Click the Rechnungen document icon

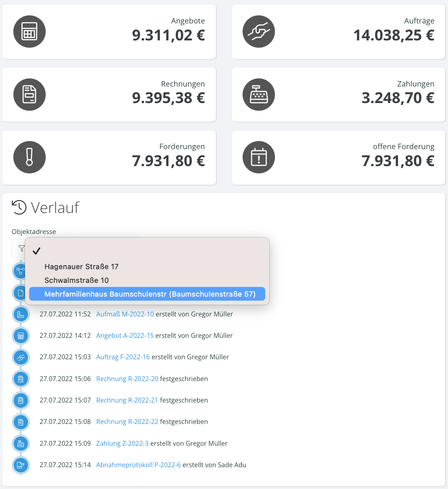click(x=30, y=95)
